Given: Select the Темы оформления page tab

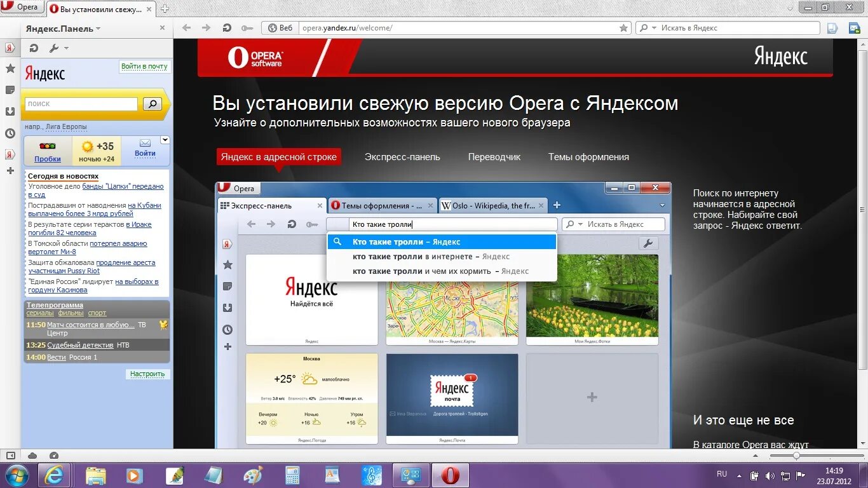Looking at the screenshot, I should (x=588, y=157).
